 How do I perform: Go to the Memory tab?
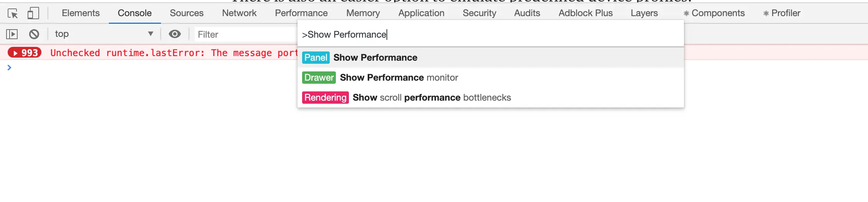click(363, 13)
